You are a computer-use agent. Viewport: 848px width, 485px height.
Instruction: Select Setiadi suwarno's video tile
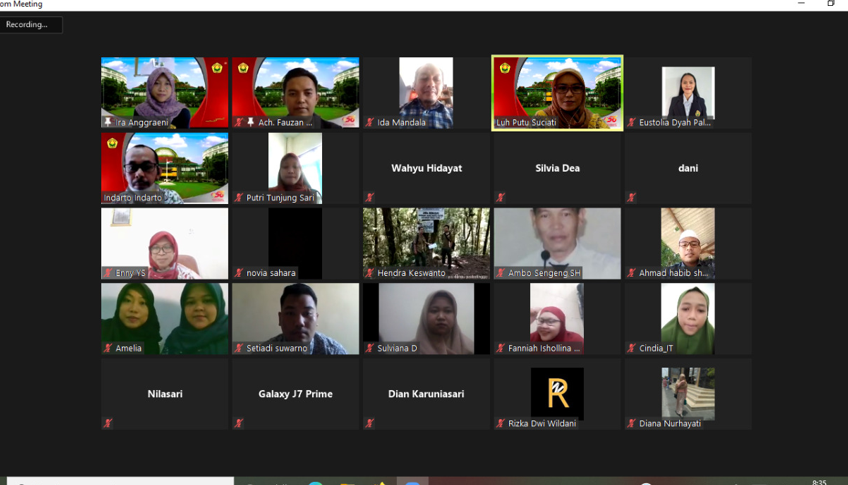coord(295,316)
